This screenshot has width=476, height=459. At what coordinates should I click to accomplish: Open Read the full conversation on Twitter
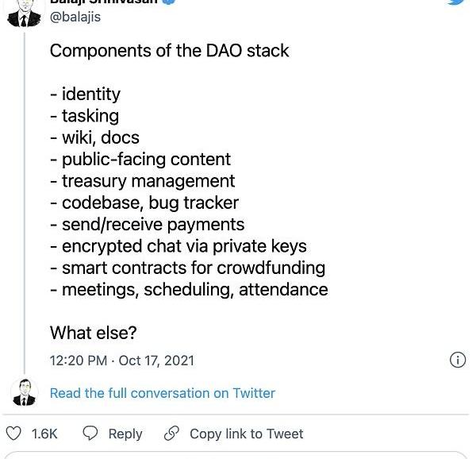coord(163,393)
